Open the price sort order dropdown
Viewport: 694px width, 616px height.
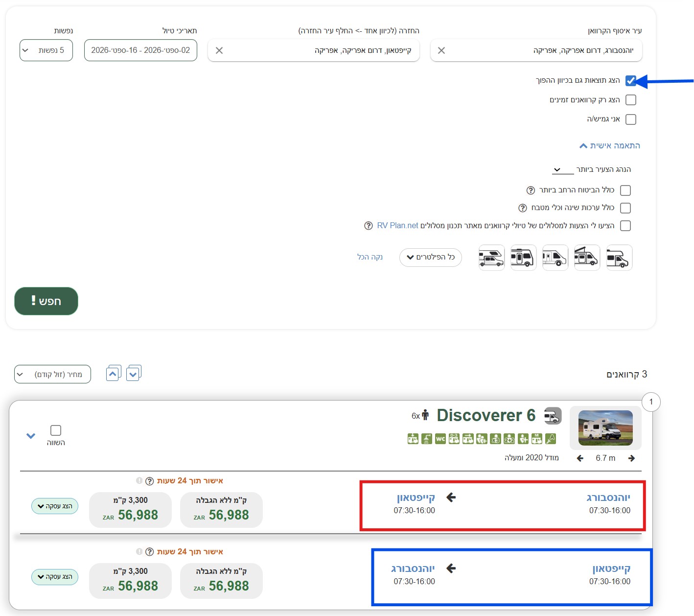point(52,375)
